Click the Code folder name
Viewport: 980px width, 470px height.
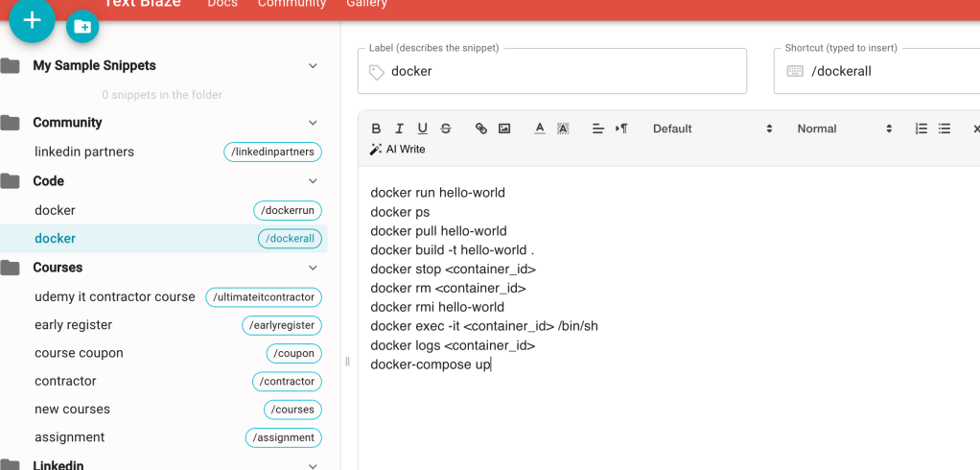click(x=49, y=181)
